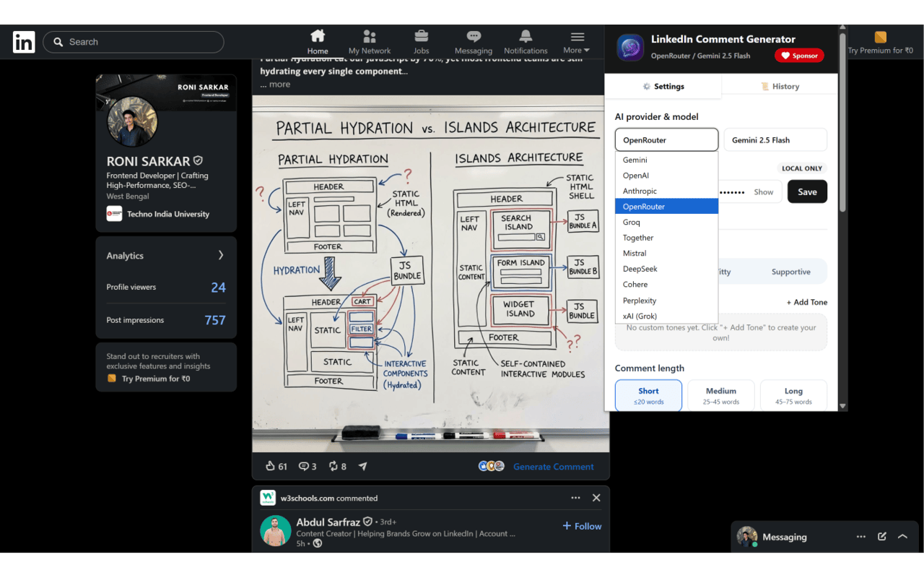Screen dimensions: 924x578
Task: Choose Long comment length
Action: tap(793, 395)
